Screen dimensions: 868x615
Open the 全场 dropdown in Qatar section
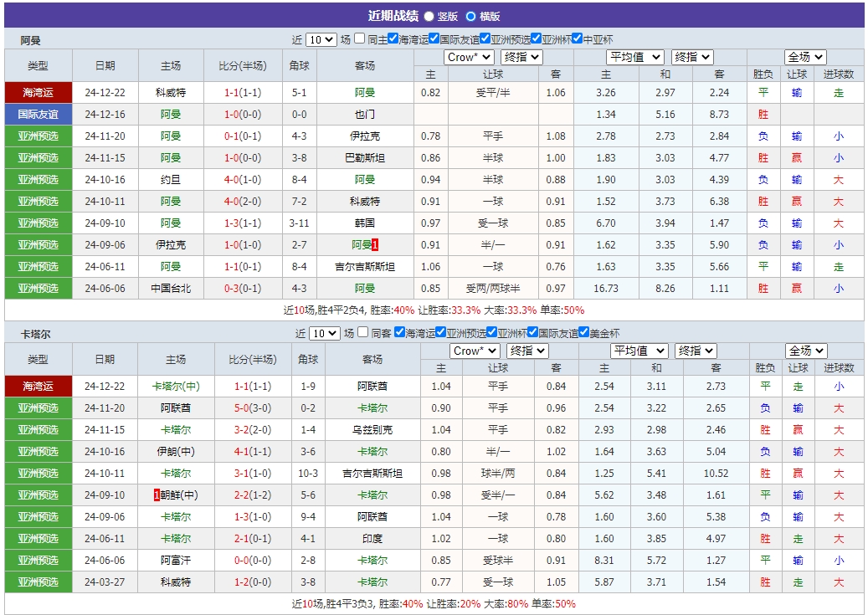pyautogui.click(x=804, y=350)
